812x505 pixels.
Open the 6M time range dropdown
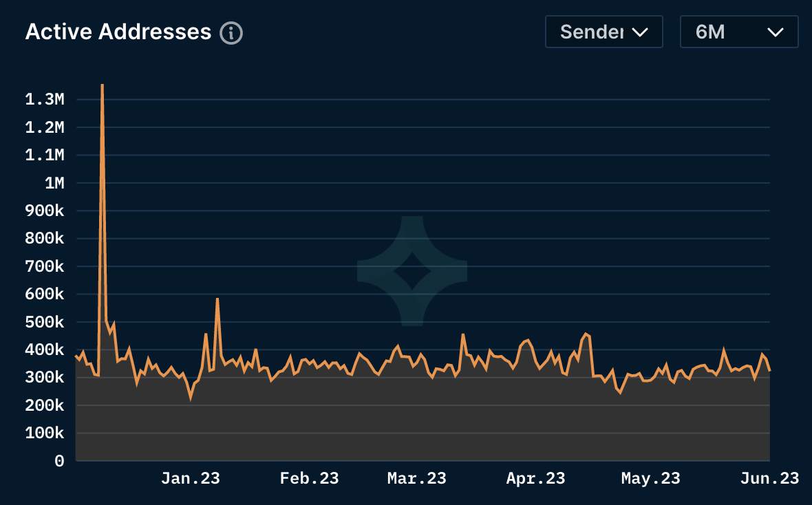(x=739, y=32)
